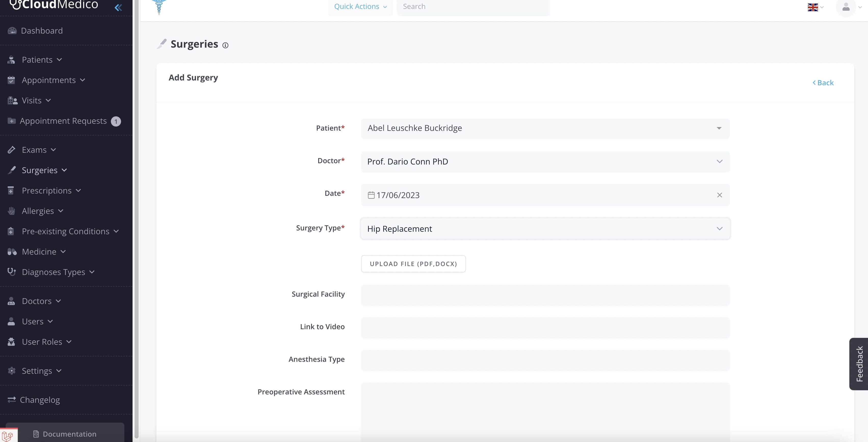
Task: Expand the Diagnoses Types chevron
Action: click(x=92, y=272)
